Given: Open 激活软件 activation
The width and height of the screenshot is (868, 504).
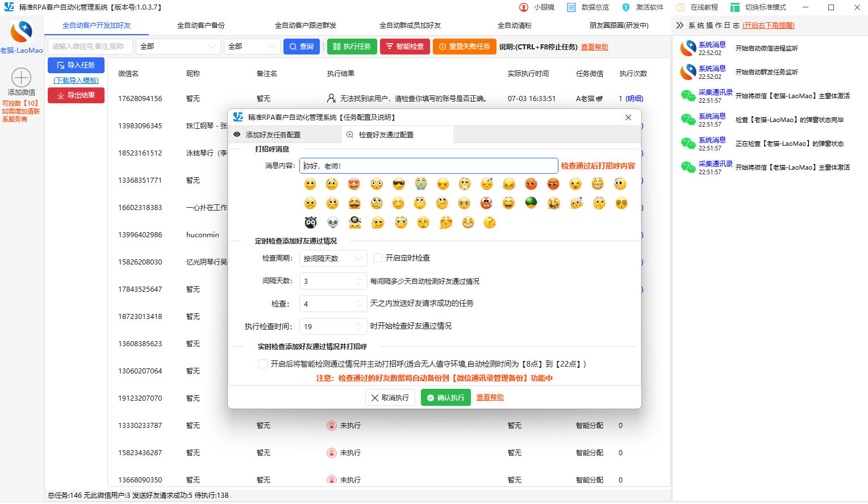Looking at the screenshot, I should click(642, 7).
